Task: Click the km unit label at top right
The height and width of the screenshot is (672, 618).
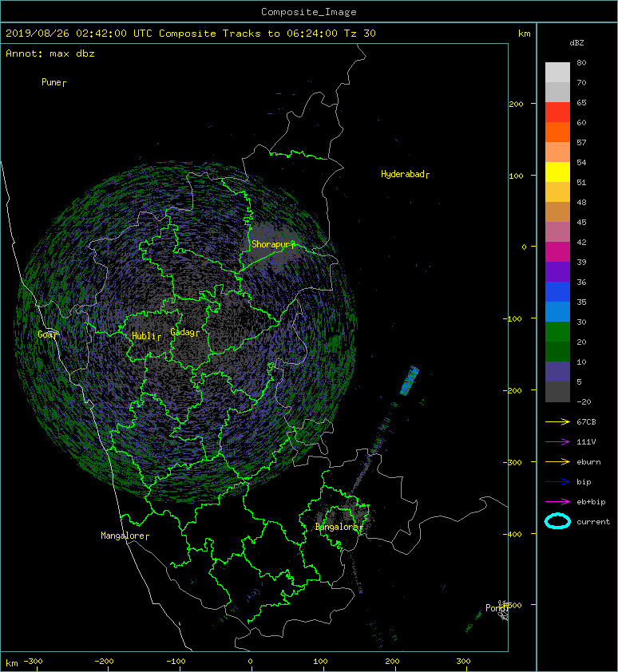Action: click(x=524, y=34)
